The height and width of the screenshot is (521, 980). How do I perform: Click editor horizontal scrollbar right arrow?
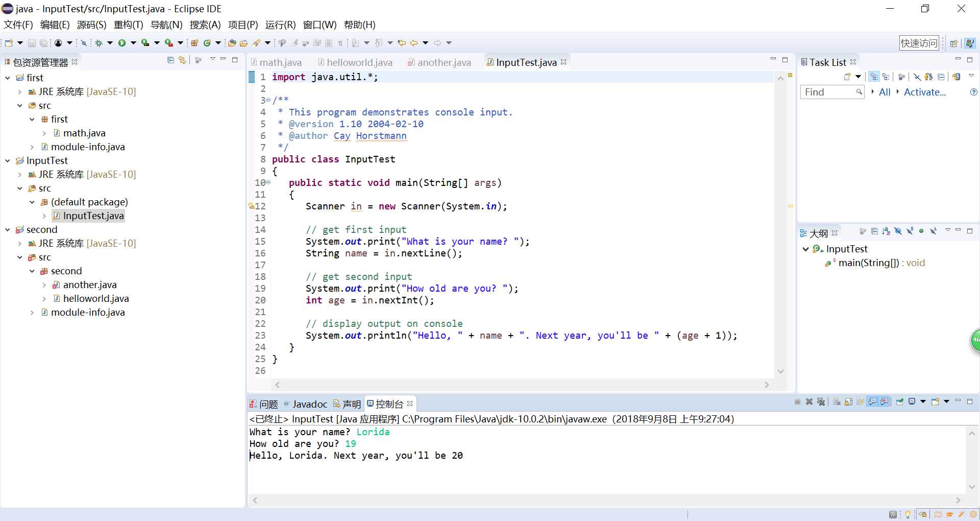coord(767,385)
